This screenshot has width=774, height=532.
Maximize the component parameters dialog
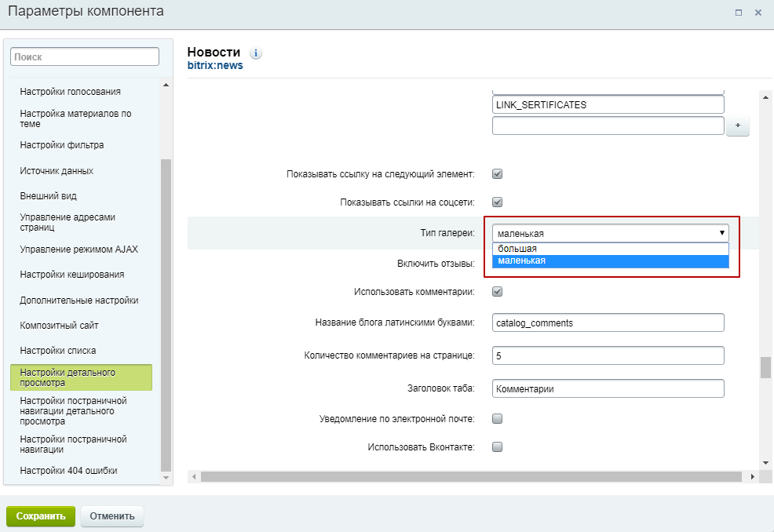(x=739, y=13)
